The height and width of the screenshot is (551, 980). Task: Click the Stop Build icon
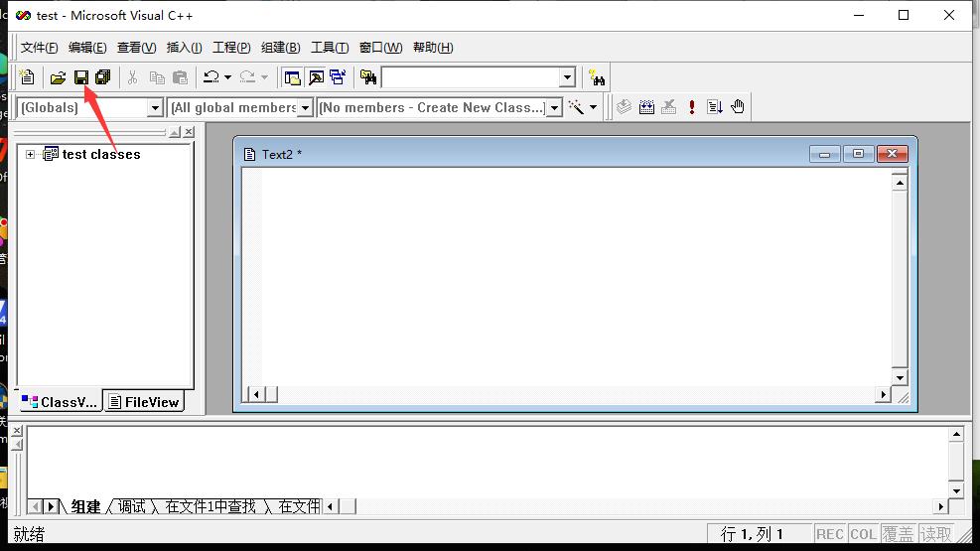pos(669,107)
